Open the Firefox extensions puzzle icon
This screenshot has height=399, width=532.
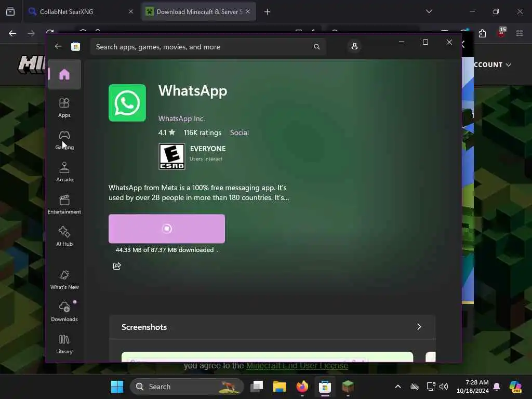(482, 33)
